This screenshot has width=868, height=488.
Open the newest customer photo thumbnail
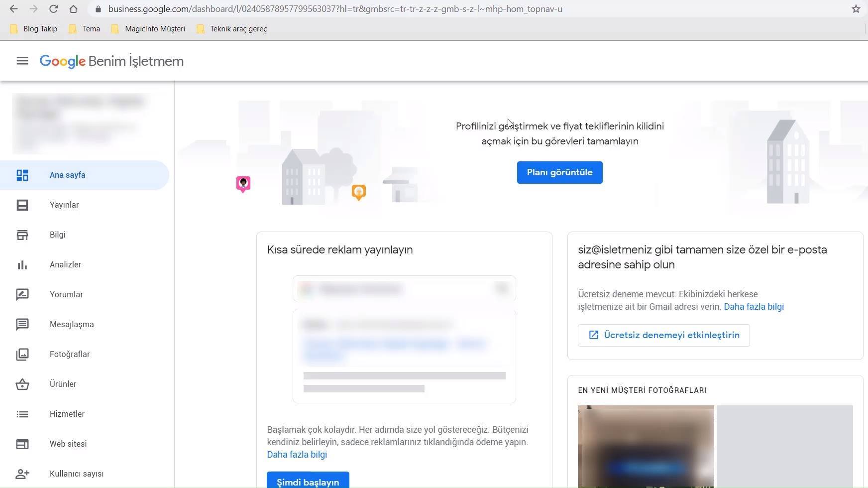pos(646,446)
